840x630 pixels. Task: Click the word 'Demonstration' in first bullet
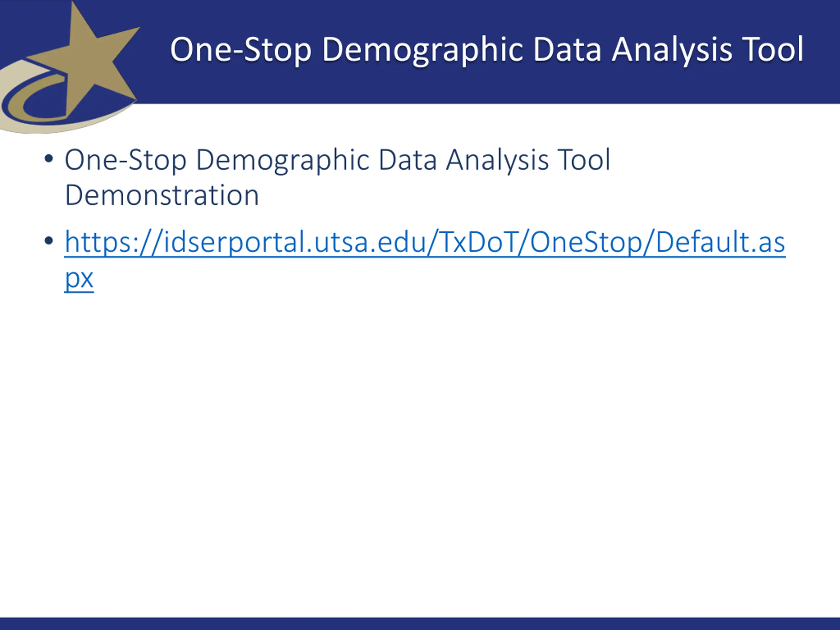click(162, 195)
